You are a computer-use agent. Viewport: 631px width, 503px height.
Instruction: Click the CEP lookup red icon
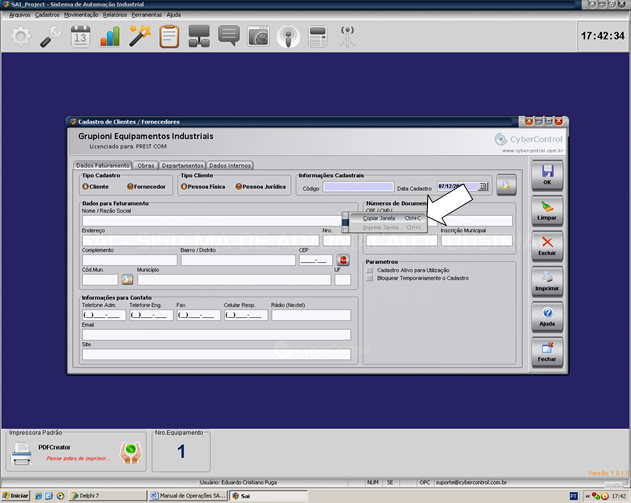tap(343, 260)
